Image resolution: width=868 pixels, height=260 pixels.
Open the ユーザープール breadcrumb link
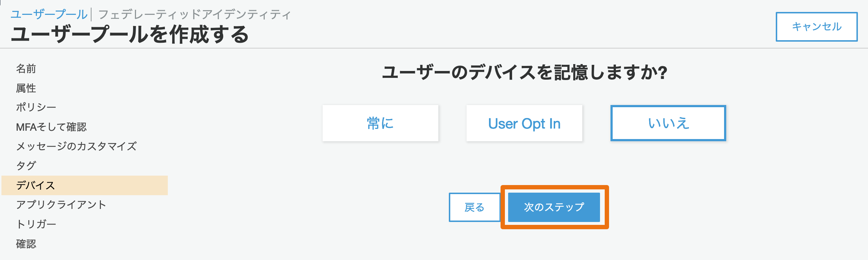point(49,14)
